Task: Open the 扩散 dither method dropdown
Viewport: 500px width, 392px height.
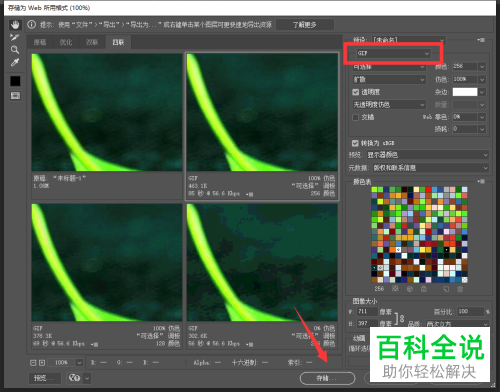Action: [389, 79]
